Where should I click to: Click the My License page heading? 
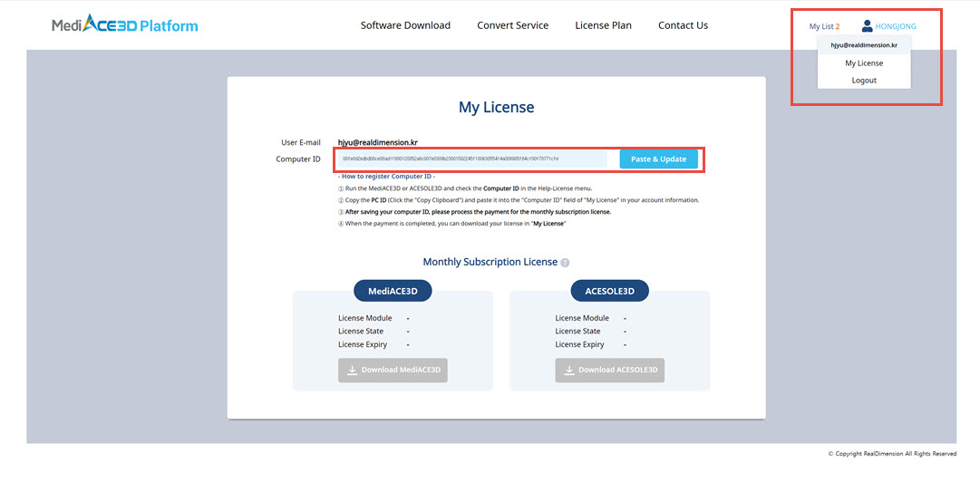tap(496, 108)
